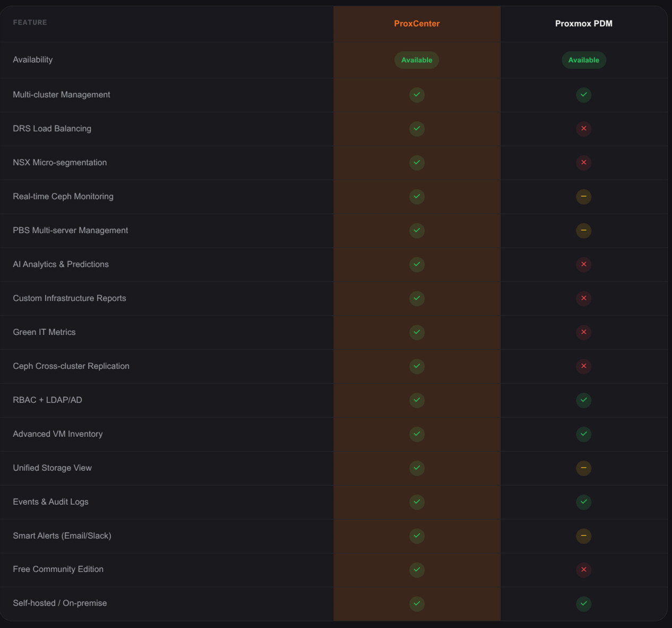Select the ProxCenter column header
Screen dimensions: 672x628
417,23
